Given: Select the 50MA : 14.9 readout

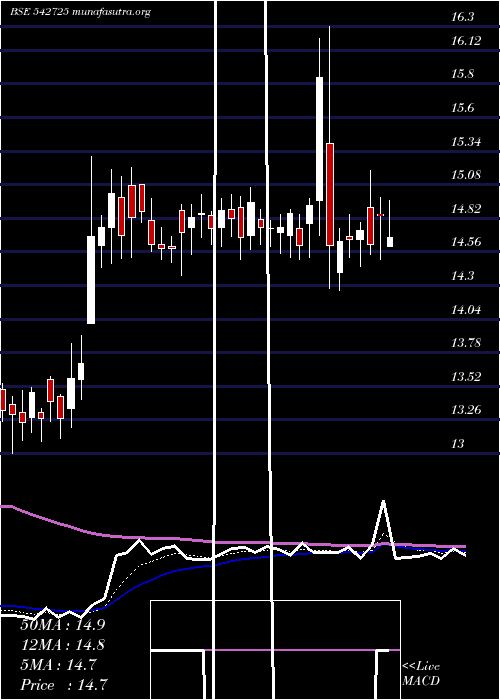Looking at the screenshot, I should click(x=63, y=625).
